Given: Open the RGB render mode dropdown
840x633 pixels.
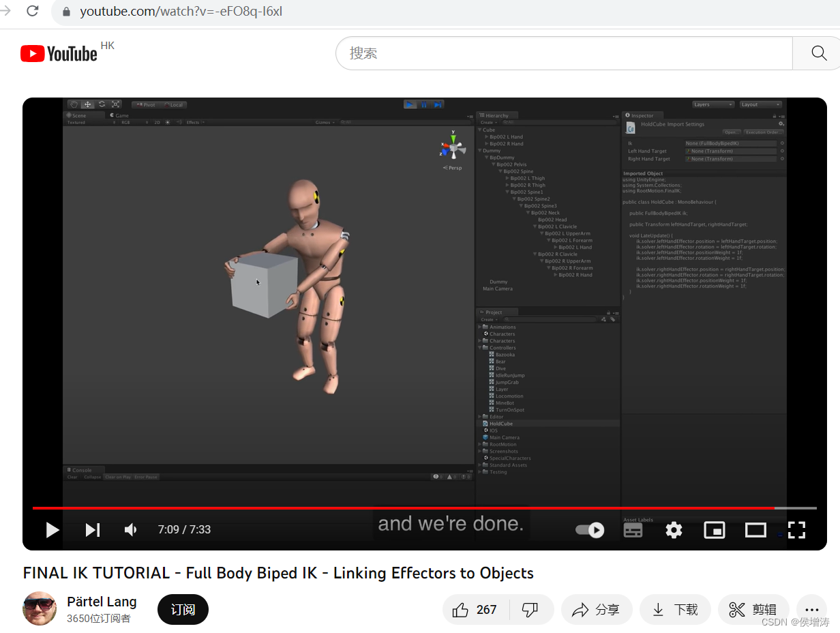Looking at the screenshot, I should (x=134, y=123).
